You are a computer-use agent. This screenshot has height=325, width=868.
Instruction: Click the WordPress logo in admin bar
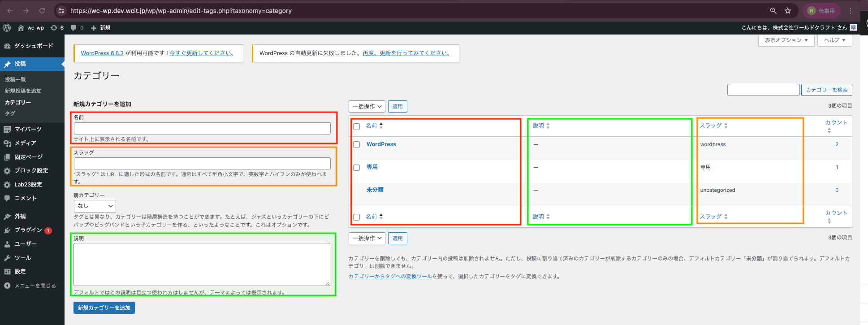[x=7, y=28]
